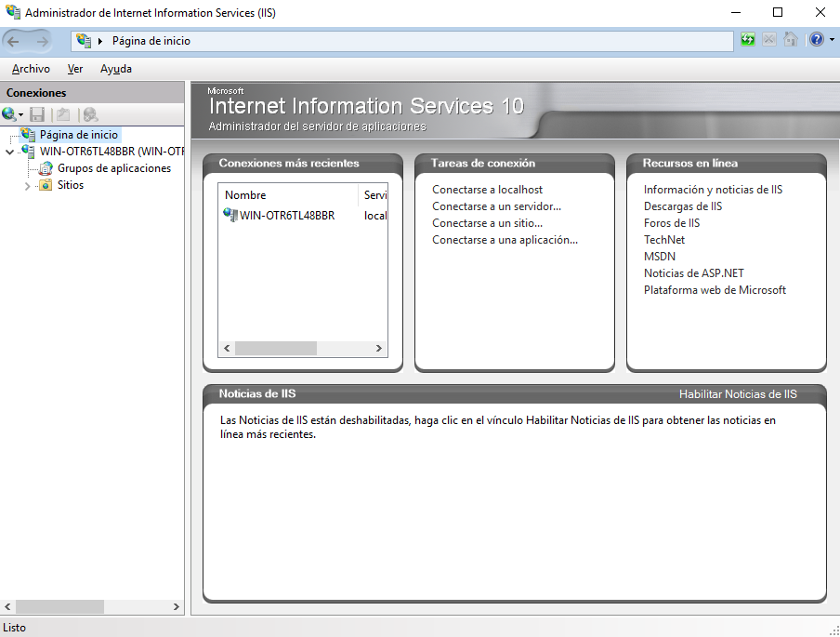840x637 pixels.
Task: Click the Stop icon beside Refresh
Action: pyautogui.click(x=769, y=40)
